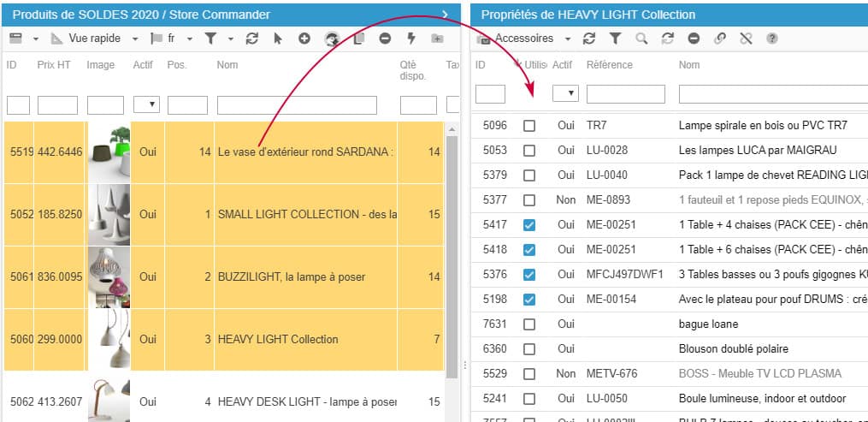Click the add product plus icon
The height and width of the screenshot is (422, 868).
[304, 39]
